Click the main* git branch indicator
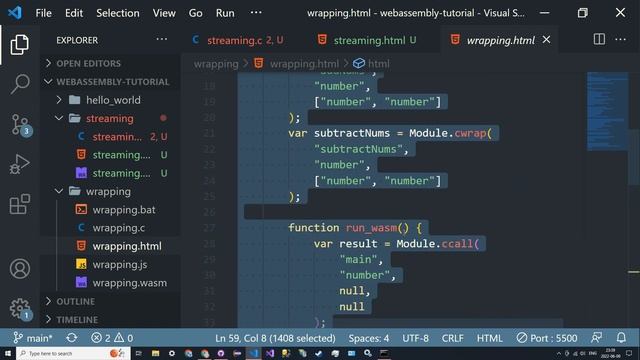This screenshot has height=360, width=640. point(33,338)
